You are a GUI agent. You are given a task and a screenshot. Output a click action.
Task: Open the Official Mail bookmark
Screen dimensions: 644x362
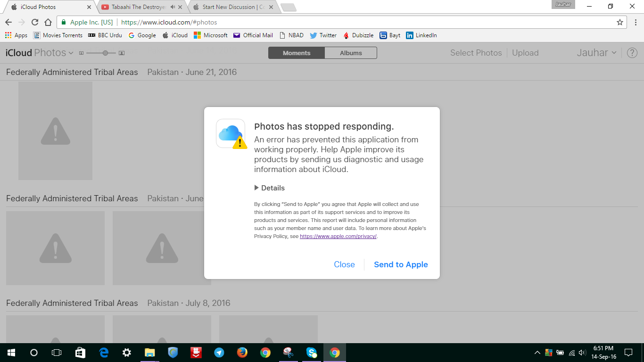pyautogui.click(x=253, y=35)
